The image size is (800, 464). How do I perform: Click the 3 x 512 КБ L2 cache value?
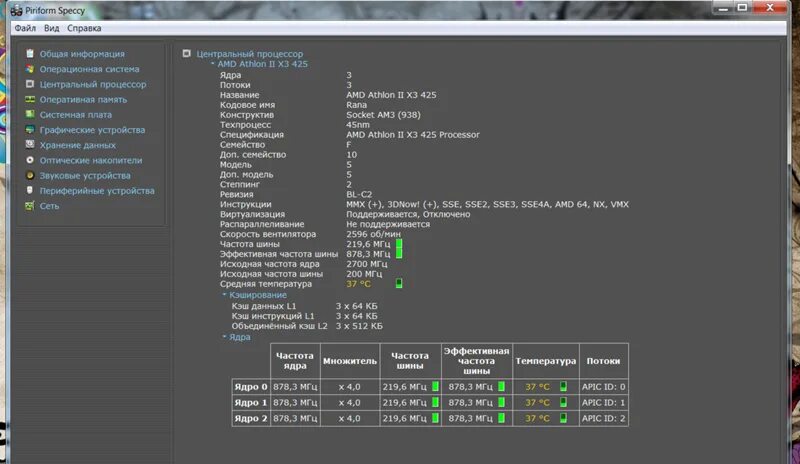pyautogui.click(x=359, y=326)
